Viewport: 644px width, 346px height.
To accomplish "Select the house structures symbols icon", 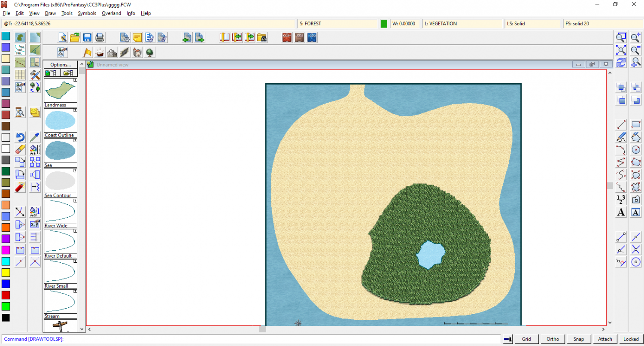I will click(137, 52).
